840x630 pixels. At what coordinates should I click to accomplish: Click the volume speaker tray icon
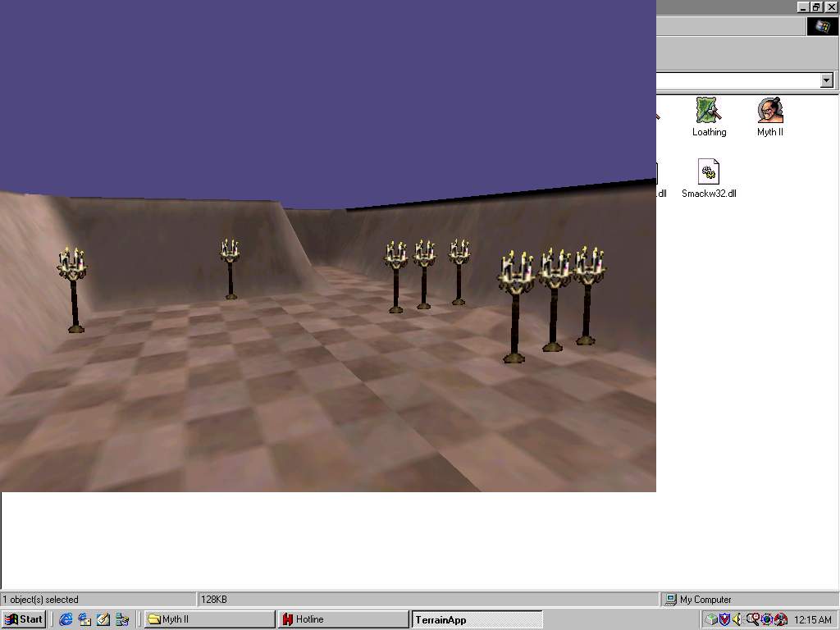coord(737,619)
